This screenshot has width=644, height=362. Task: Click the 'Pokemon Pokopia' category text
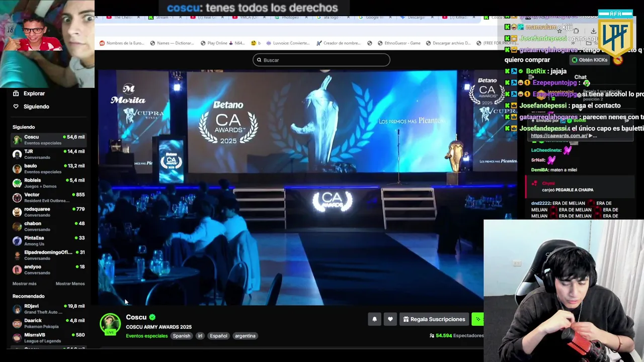click(x=41, y=327)
